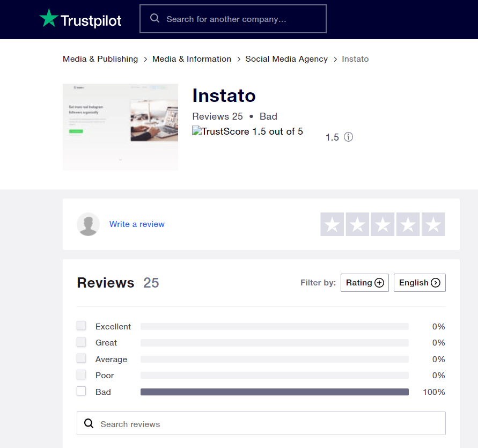This screenshot has width=478, height=448.
Task: Click the Bad 100% rating bar
Action: tap(274, 392)
